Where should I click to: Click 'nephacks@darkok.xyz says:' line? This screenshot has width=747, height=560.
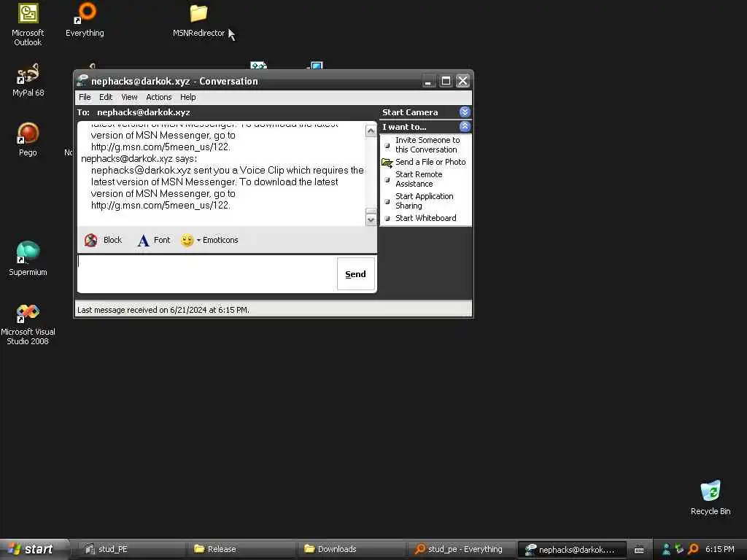(x=139, y=158)
